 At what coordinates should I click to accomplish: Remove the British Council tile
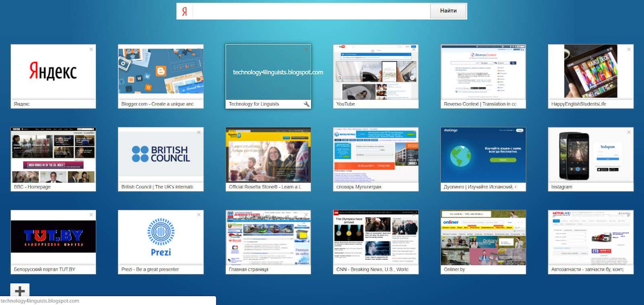coord(199,132)
